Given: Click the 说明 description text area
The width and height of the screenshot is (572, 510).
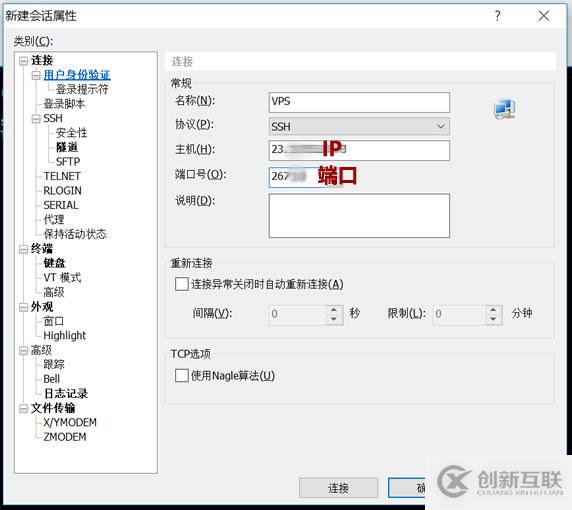Looking at the screenshot, I should point(359,216).
